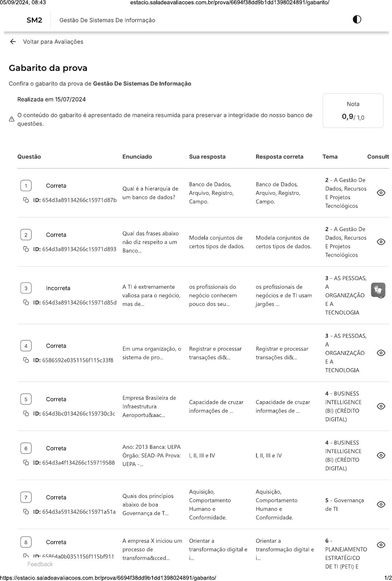Select the question number 5 badge

[x=26, y=399]
